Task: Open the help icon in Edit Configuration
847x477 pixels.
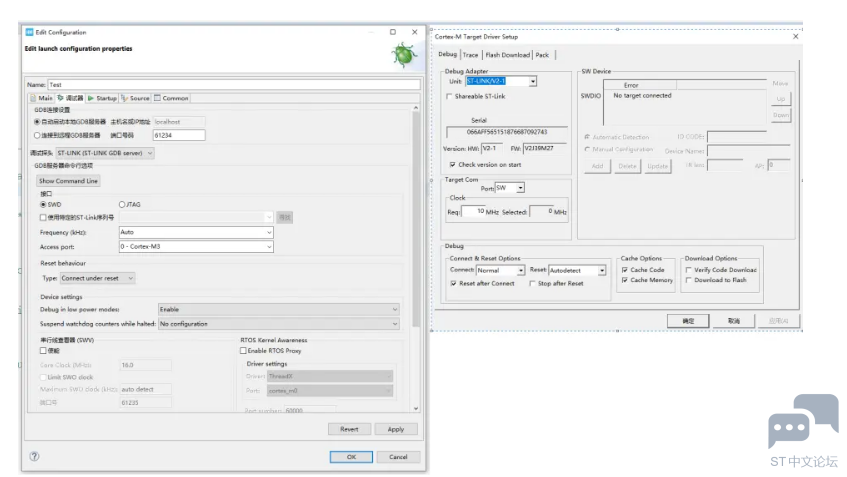Action: pos(35,456)
